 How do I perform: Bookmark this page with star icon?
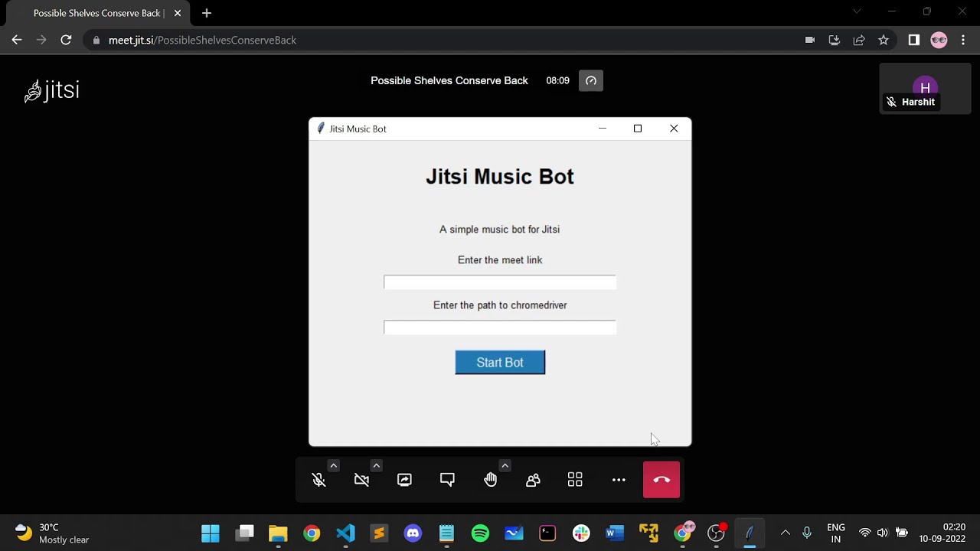[x=884, y=40]
